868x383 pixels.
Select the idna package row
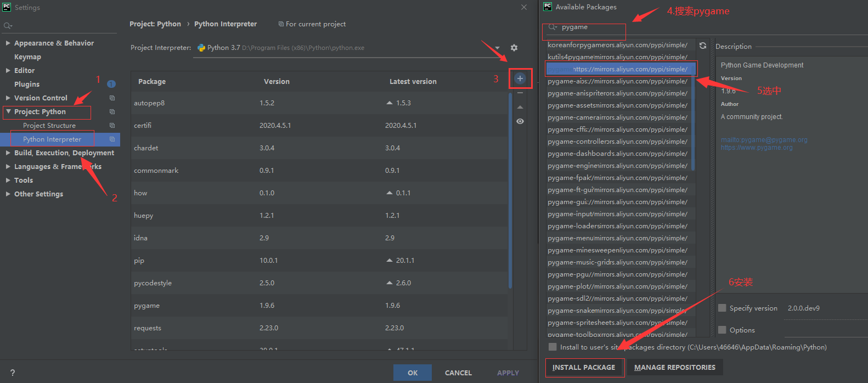tap(319, 238)
